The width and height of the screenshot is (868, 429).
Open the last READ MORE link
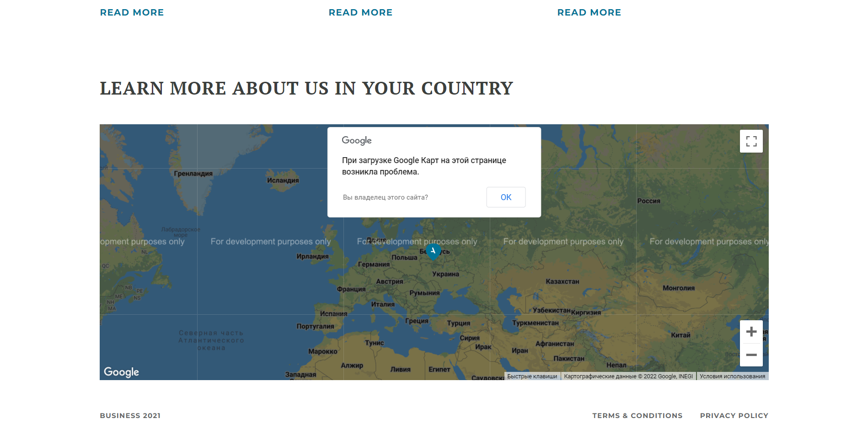(589, 12)
